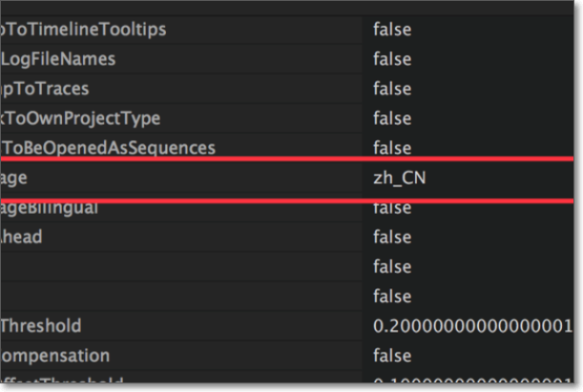
Task: Edit the false value next to ToTraces
Action: (392, 89)
